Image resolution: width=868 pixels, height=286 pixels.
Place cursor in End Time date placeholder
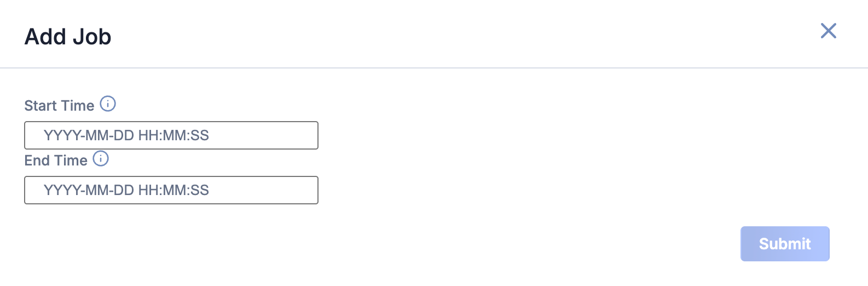tap(126, 190)
